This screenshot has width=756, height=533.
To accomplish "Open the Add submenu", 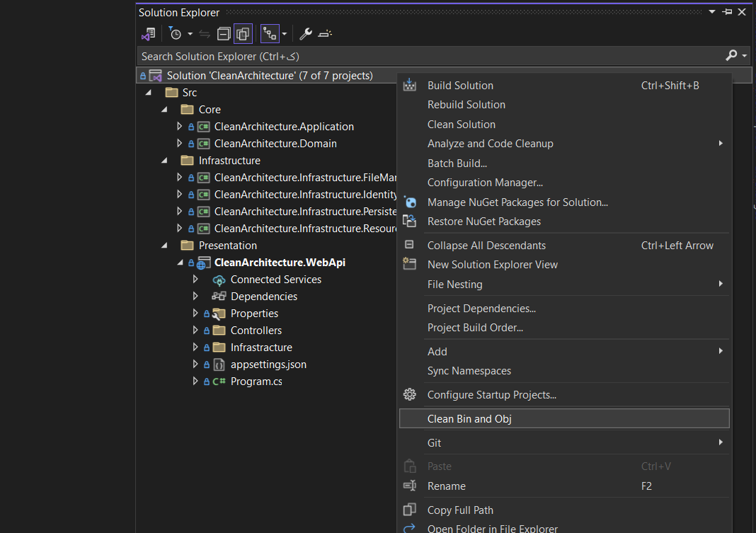I will (564, 352).
